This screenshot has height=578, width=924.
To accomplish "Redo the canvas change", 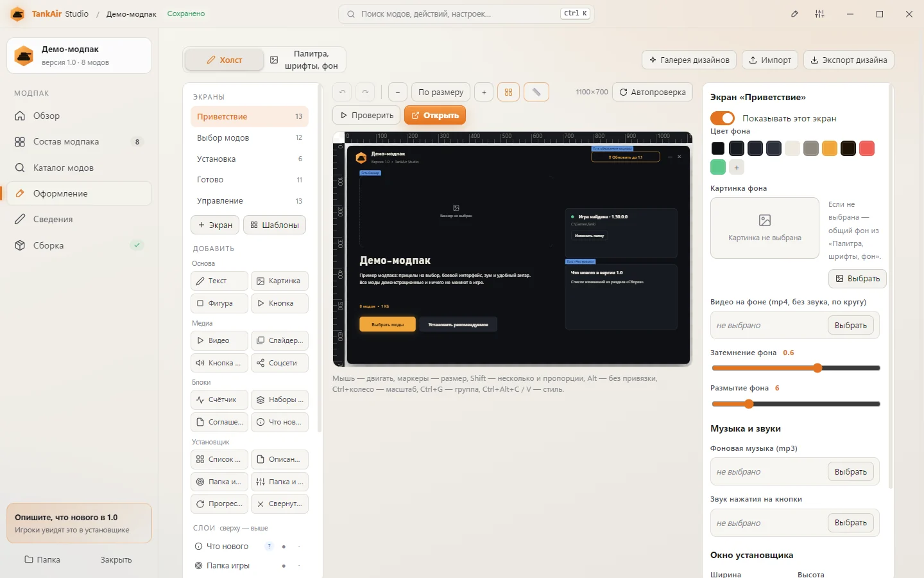I will point(365,92).
